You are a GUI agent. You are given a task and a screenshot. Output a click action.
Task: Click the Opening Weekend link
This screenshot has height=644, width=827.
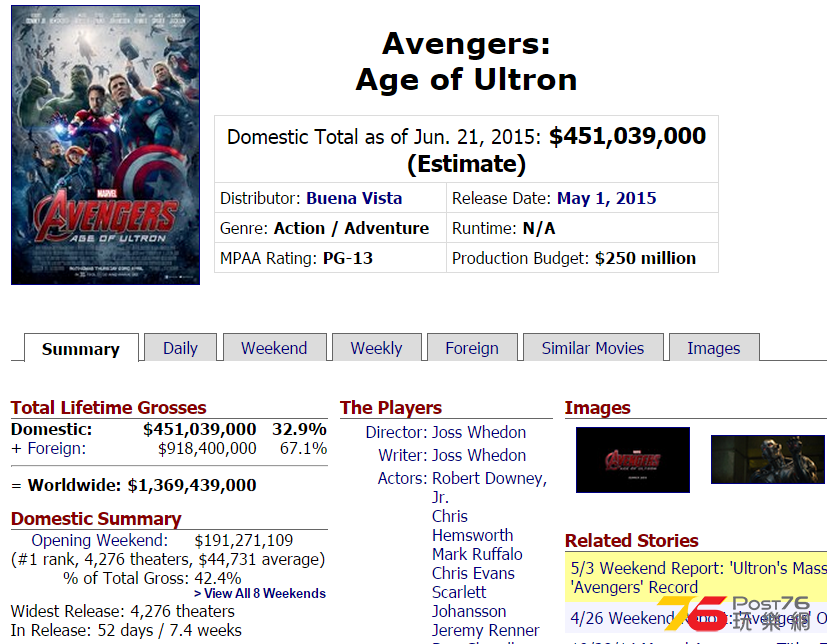click(99, 540)
